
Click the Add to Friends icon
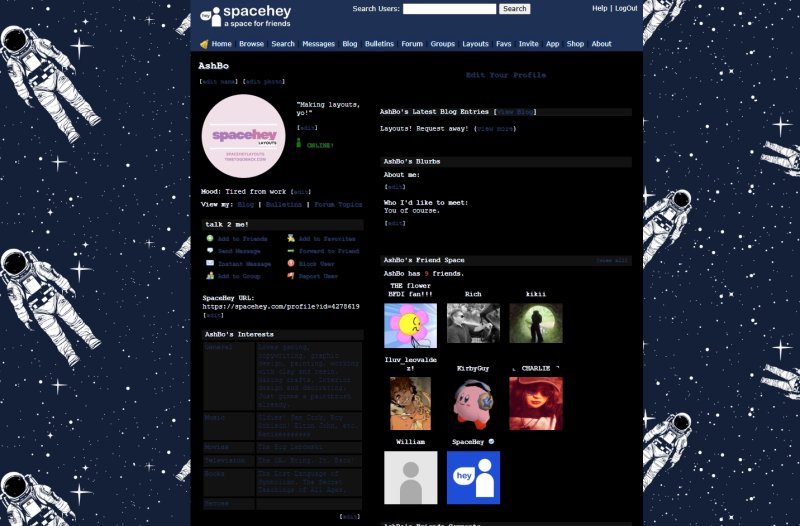(x=210, y=239)
